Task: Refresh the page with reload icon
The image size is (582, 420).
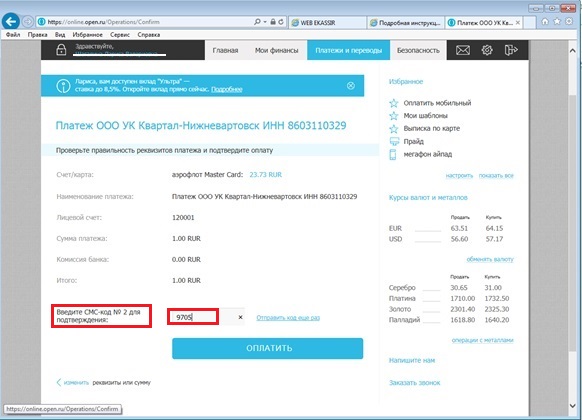Action: coord(281,22)
